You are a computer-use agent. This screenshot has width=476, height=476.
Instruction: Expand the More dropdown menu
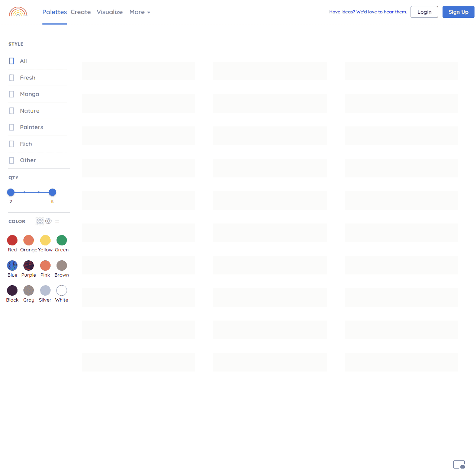point(139,12)
